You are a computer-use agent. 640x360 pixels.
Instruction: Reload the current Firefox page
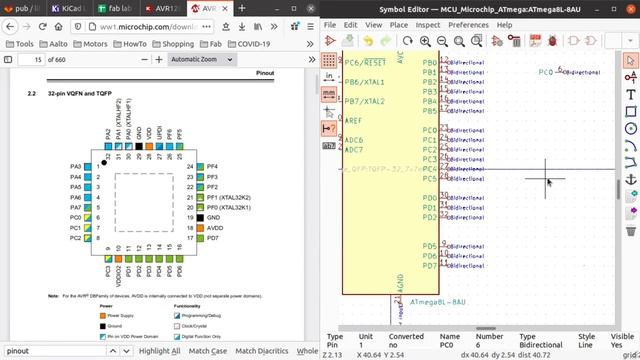click(42, 27)
